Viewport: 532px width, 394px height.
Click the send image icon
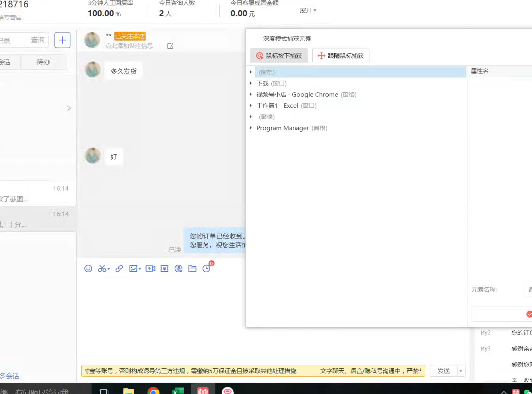tap(133, 269)
